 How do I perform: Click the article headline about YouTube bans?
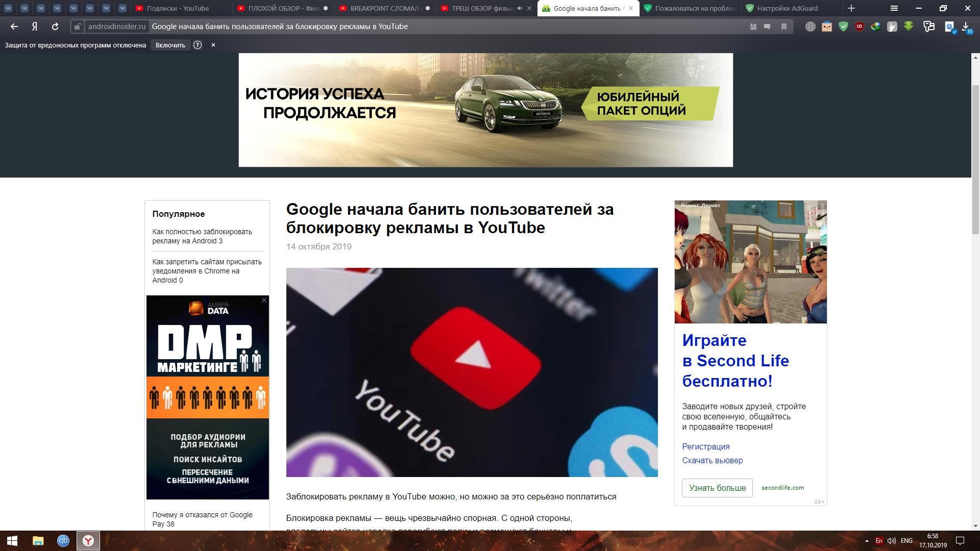(x=450, y=218)
